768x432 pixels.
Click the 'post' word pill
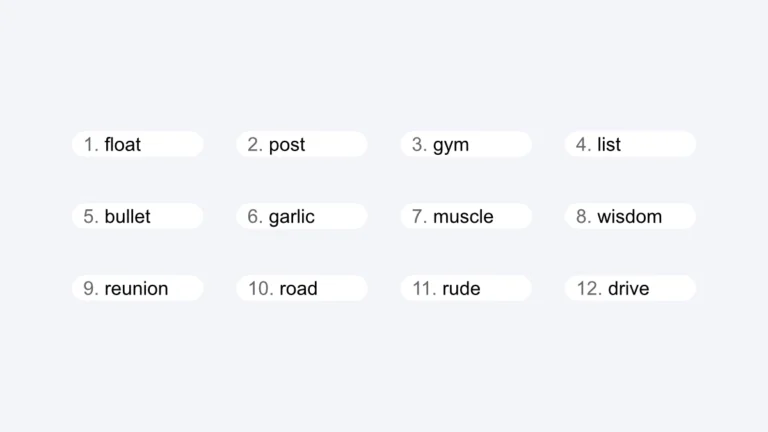(287, 145)
